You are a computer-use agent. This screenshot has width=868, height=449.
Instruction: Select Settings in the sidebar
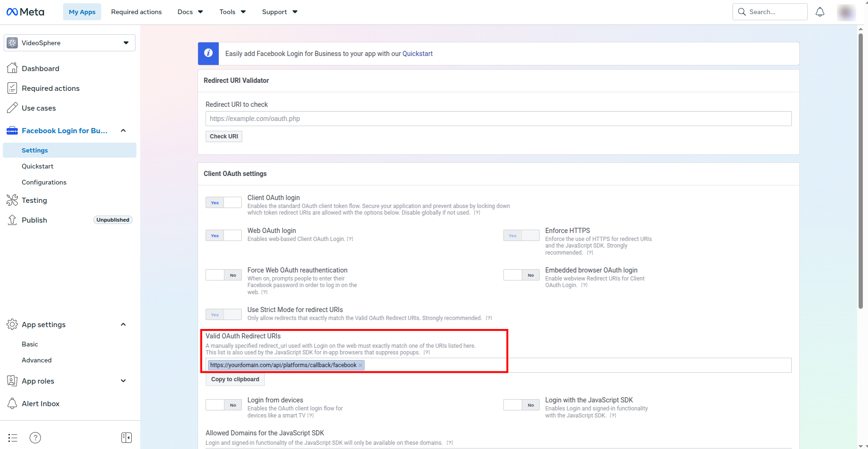tap(70, 150)
